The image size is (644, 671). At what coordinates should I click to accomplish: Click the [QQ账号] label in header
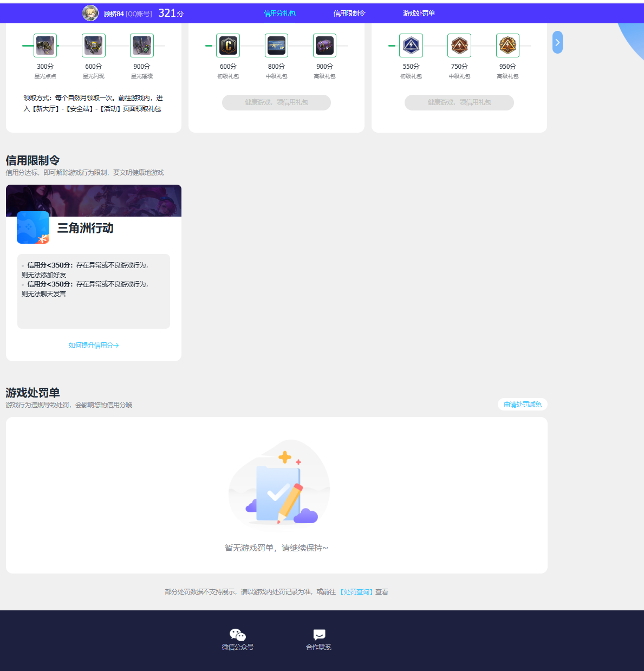(139, 14)
